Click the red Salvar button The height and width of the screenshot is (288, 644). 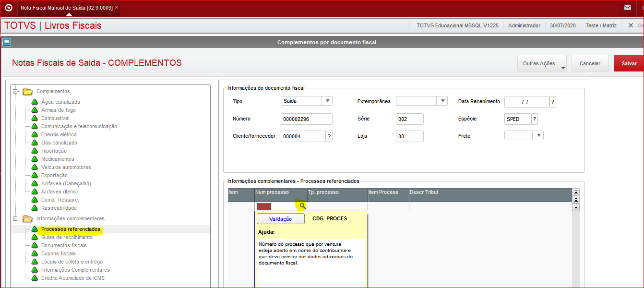[x=629, y=63]
